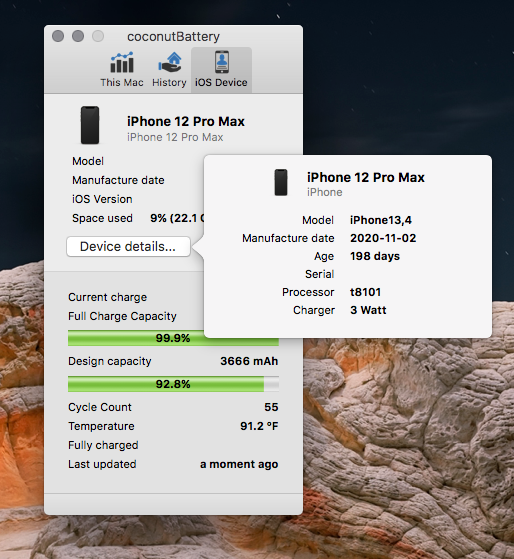
Task: Click the Serial label in popover
Action: click(x=320, y=274)
